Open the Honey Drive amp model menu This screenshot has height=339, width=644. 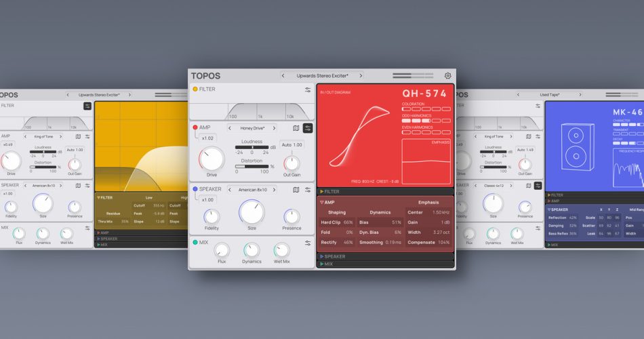[x=251, y=127]
